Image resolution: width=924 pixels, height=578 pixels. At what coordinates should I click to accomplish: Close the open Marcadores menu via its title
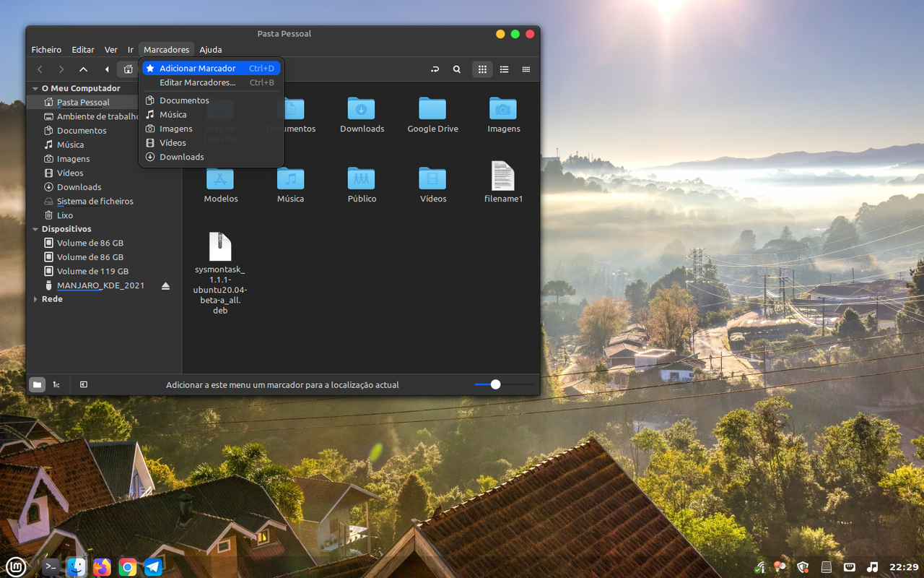pyautogui.click(x=166, y=50)
